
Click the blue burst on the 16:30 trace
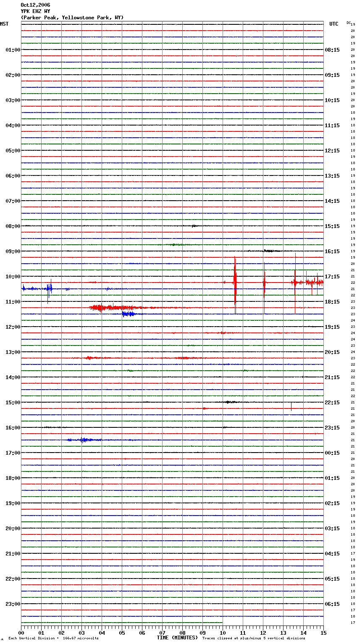click(x=84, y=440)
